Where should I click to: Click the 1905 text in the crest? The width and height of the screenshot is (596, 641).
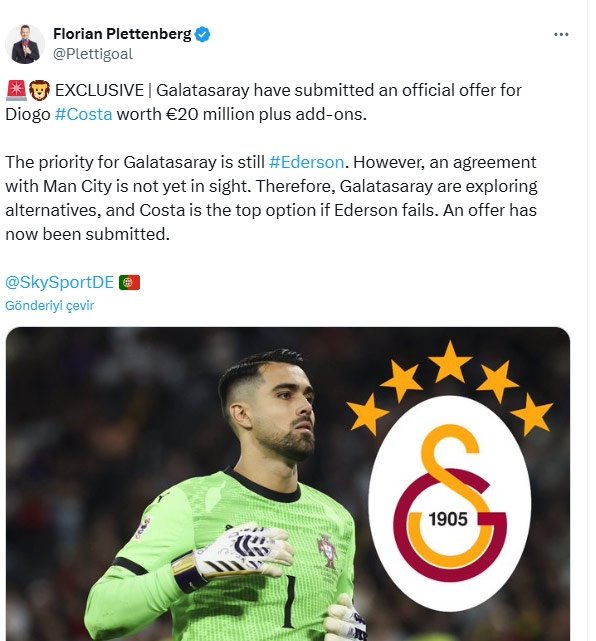[x=448, y=519]
